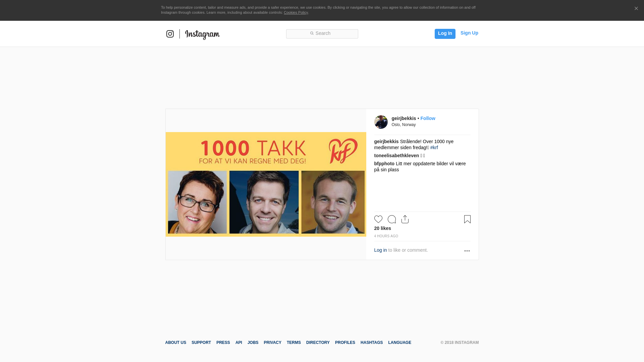Visit toneelisabethkleven commenter profile

[396, 156]
